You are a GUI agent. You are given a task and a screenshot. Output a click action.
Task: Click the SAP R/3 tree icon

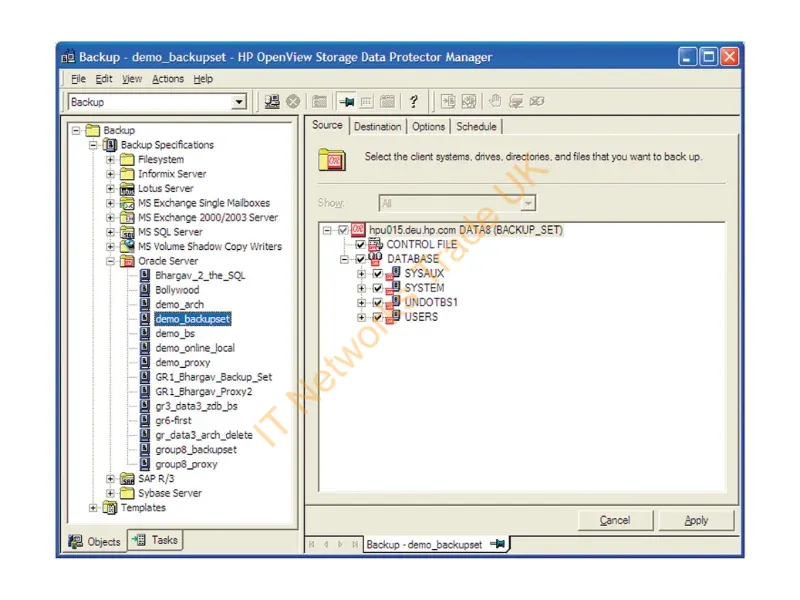pos(127,479)
